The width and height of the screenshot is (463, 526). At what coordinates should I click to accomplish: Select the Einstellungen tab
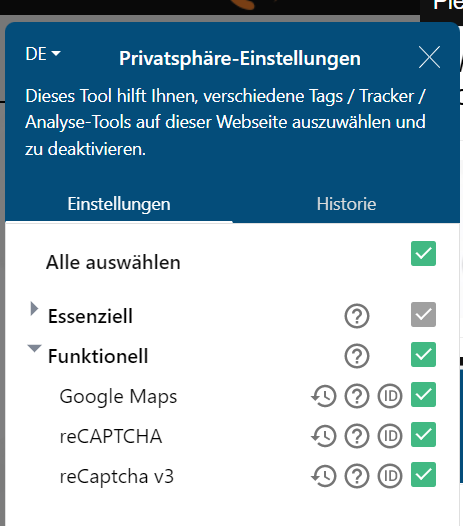coord(119,204)
